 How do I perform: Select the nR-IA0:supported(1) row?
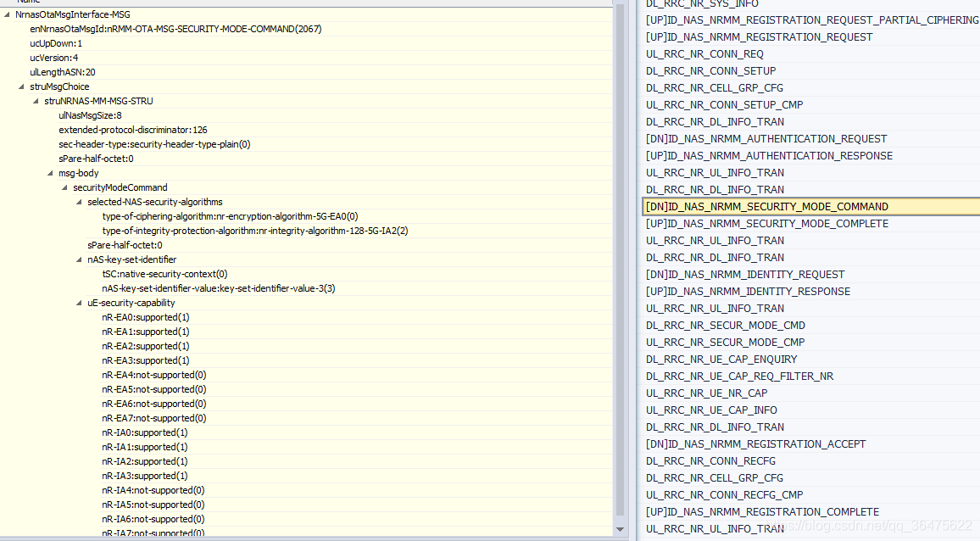[144, 432]
